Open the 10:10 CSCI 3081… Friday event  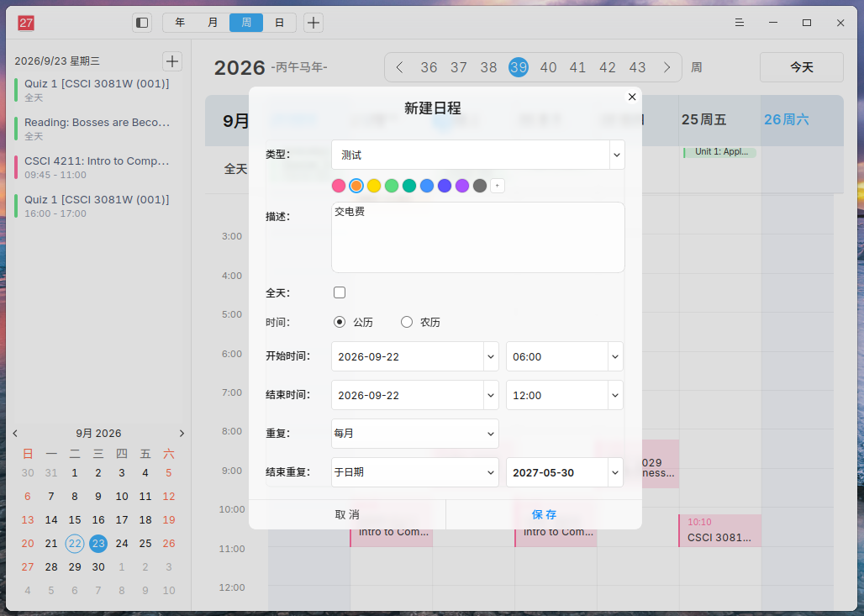click(719, 530)
